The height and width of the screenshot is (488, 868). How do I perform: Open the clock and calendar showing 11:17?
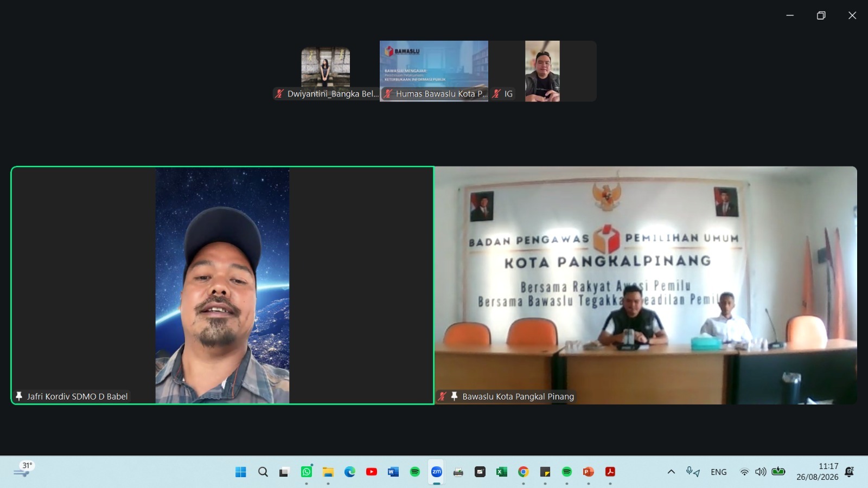pos(818,472)
